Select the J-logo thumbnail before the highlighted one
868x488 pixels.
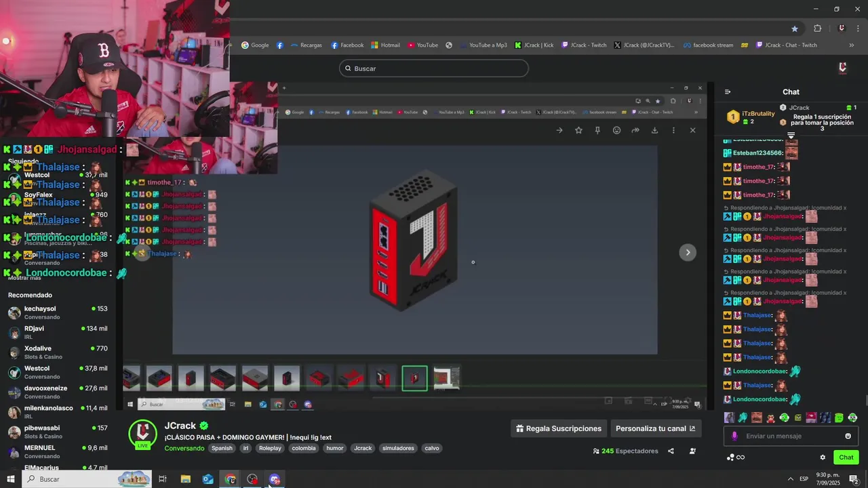382,378
